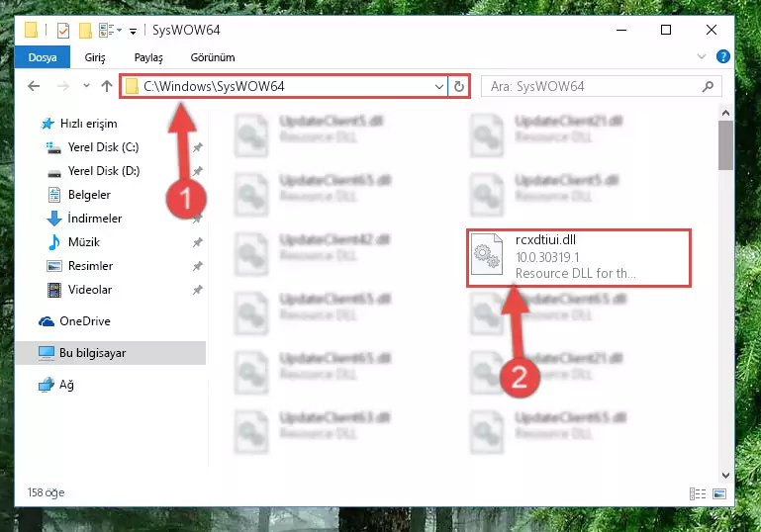Click the window folder icon in title bar

tap(31, 30)
